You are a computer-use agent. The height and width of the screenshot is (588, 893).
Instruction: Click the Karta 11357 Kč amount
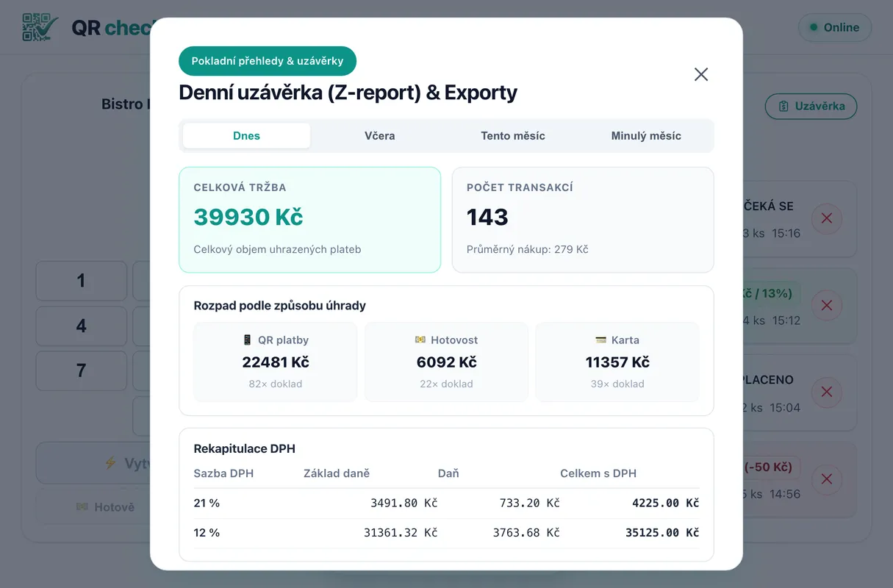coord(617,362)
